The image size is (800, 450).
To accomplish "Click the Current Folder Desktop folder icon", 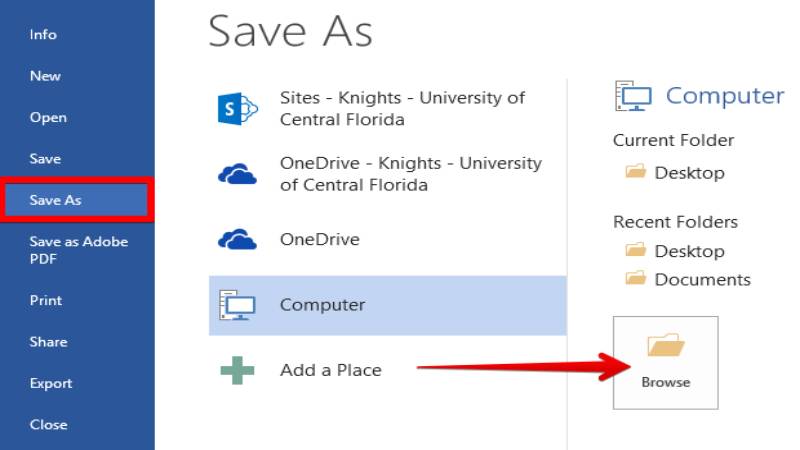I will tap(635, 172).
